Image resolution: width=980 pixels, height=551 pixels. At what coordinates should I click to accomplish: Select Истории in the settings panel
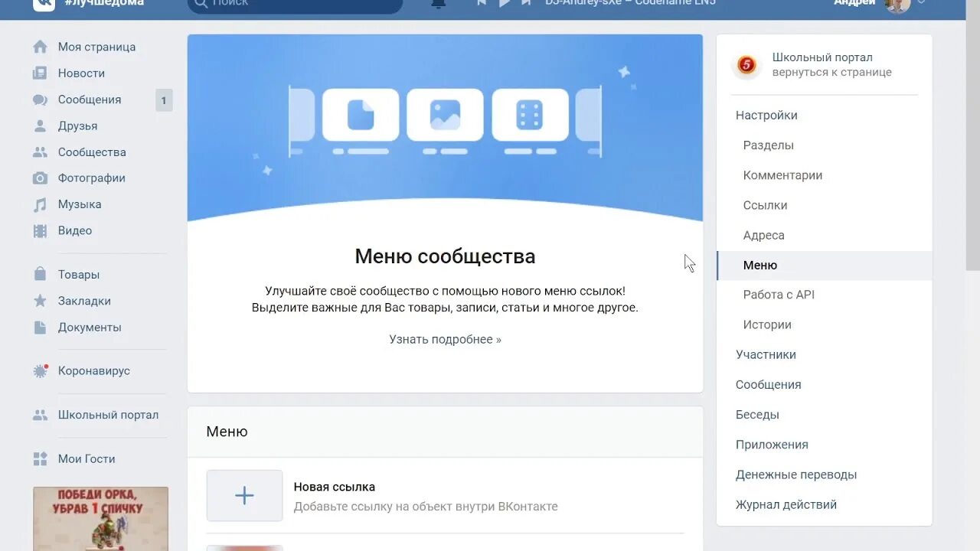(x=767, y=325)
